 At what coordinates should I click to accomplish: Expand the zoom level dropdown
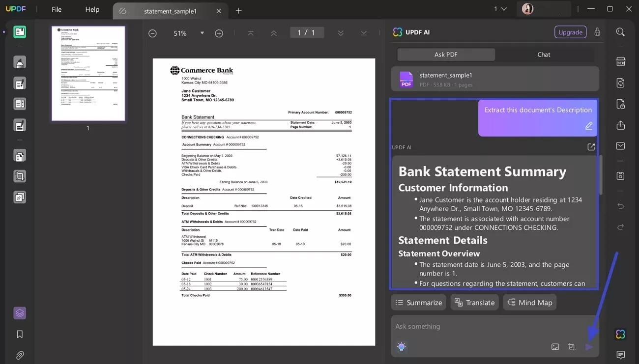[x=202, y=33]
